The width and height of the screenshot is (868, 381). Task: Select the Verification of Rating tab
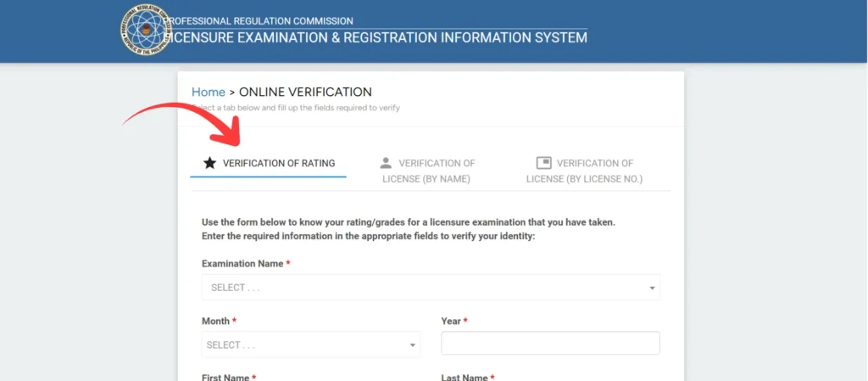pyautogui.click(x=268, y=164)
